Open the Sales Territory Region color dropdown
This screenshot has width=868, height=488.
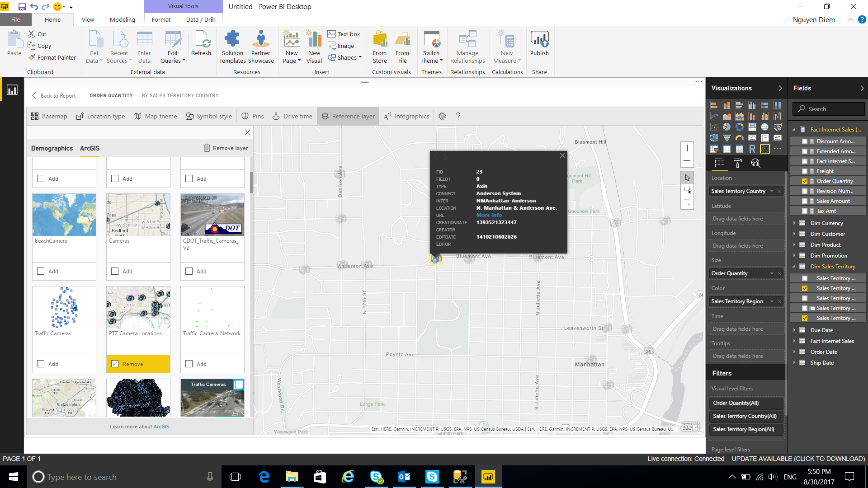coord(772,301)
